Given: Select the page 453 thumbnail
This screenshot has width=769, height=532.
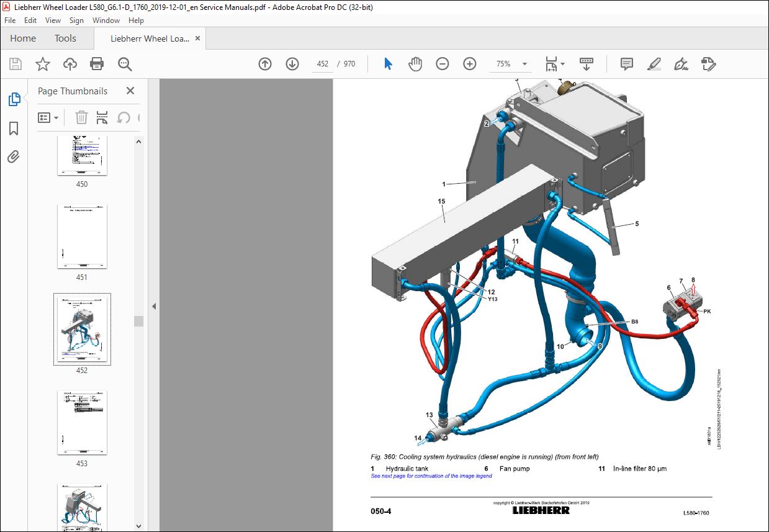Looking at the screenshot, I should (x=82, y=423).
